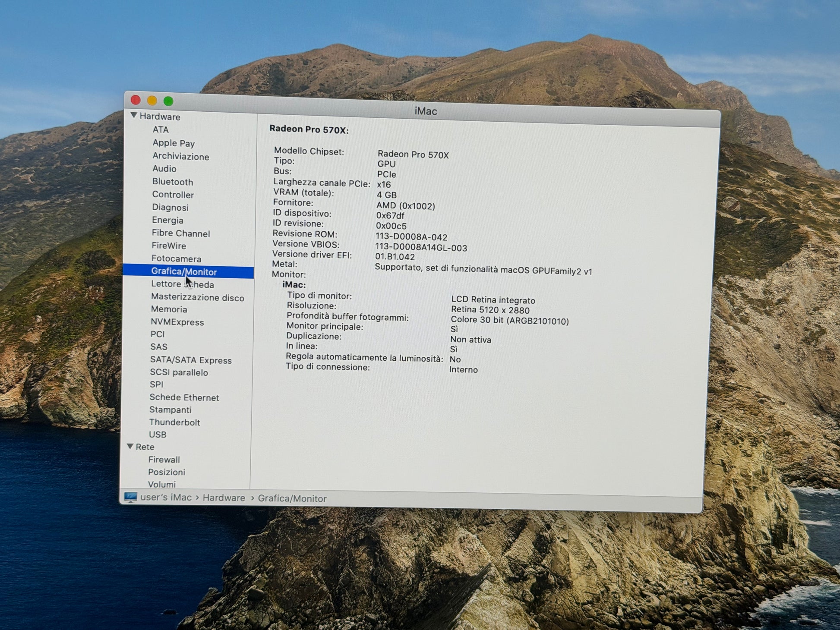Click the PCIe width value "x16"
Viewport: 840px width, 630px height.
pos(384,185)
